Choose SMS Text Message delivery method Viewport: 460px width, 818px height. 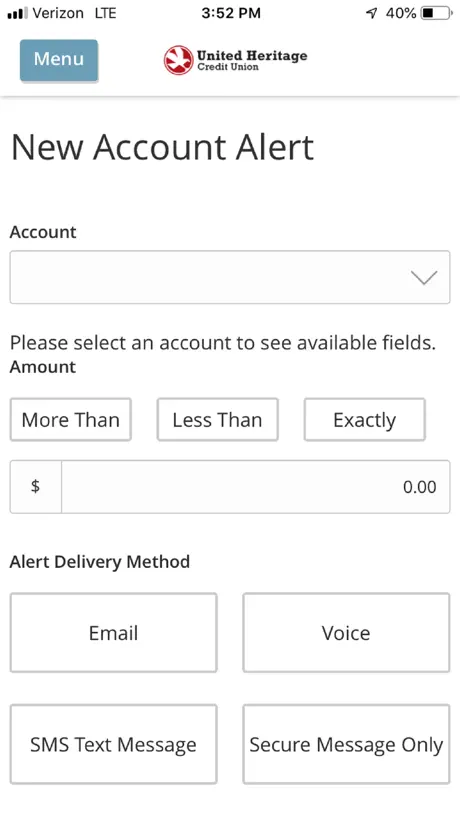(x=113, y=744)
